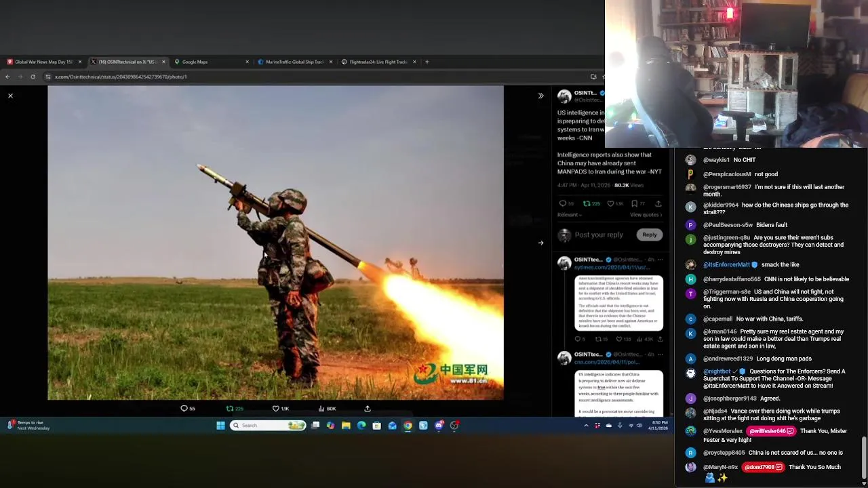Switch to the Flightradar24 Live Flight Tracker tab
Viewport: 868px width, 488px height.
pyautogui.click(x=378, y=62)
